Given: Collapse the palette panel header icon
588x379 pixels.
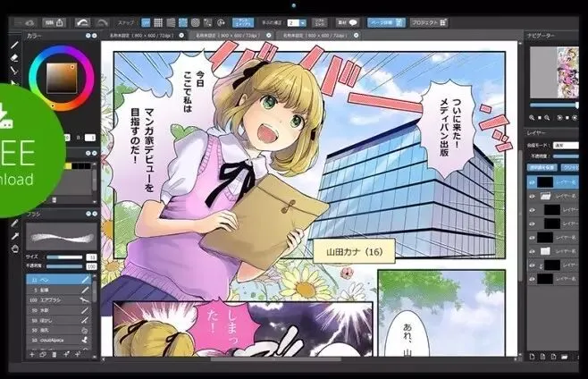Looking at the screenshot, I should click(88, 153).
